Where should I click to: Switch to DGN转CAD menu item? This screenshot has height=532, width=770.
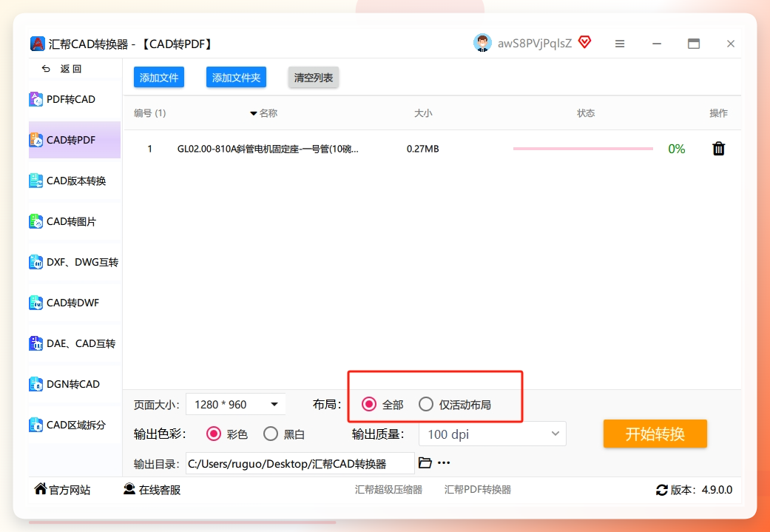[75, 384]
